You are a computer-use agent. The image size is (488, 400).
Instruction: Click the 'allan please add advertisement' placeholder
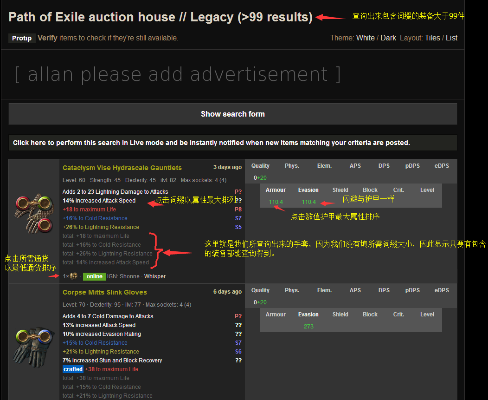click(178, 74)
